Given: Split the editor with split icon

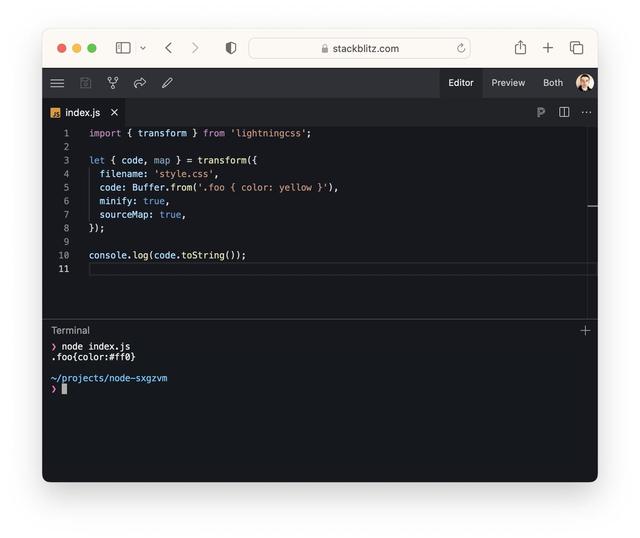Looking at the screenshot, I should (x=564, y=112).
